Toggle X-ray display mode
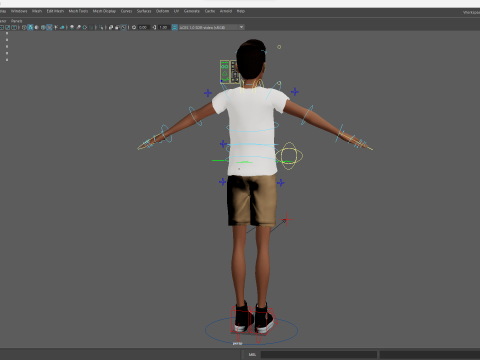 pyautogui.click(x=111, y=27)
